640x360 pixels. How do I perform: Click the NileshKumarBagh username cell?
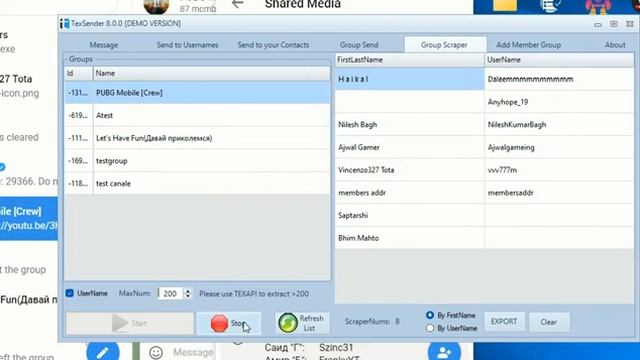coord(559,124)
